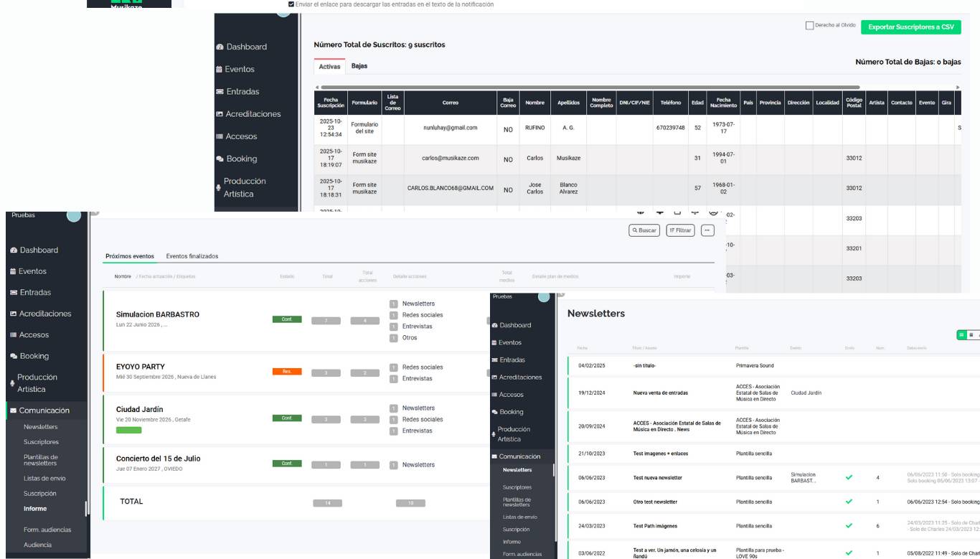Click the Entradas ticket icon in Newsletters sidebar
Screen dimensions: 980x559
495,360
